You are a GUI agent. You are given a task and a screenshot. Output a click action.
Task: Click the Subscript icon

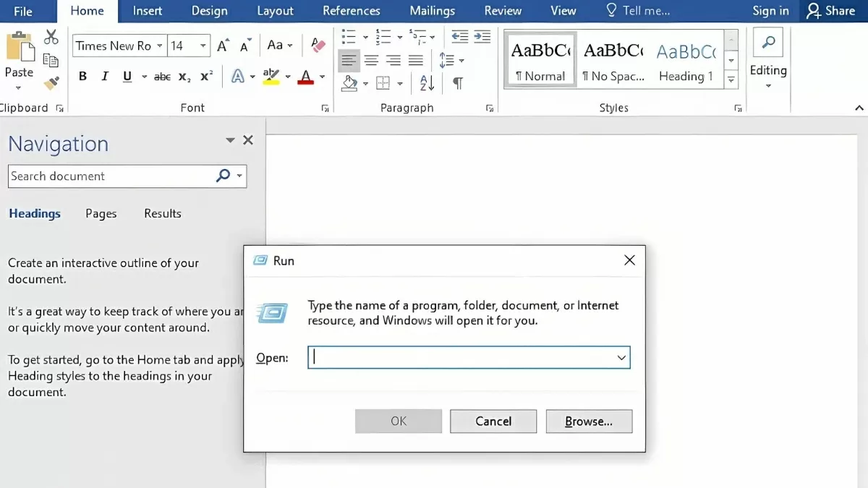coord(183,76)
